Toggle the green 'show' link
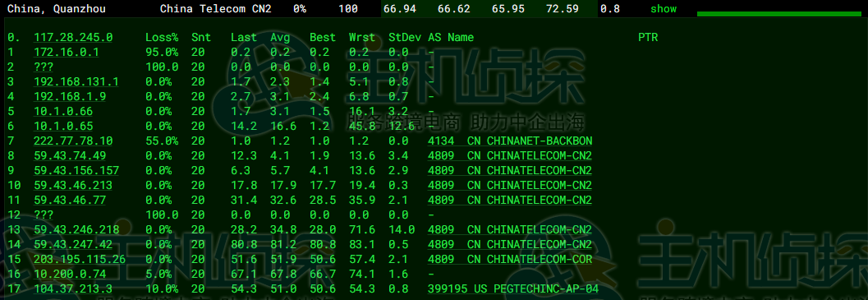 point(664,9)
